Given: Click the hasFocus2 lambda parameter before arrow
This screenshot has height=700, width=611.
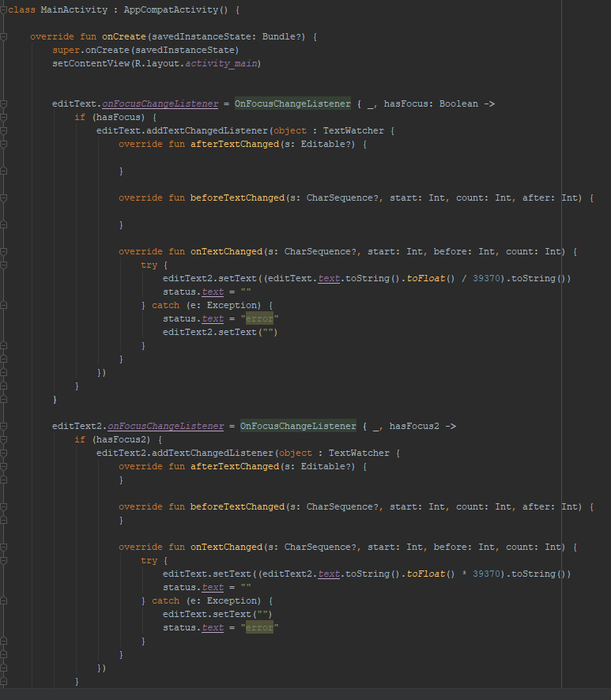Looking at the screenshot, I should (x=414, y=427).
